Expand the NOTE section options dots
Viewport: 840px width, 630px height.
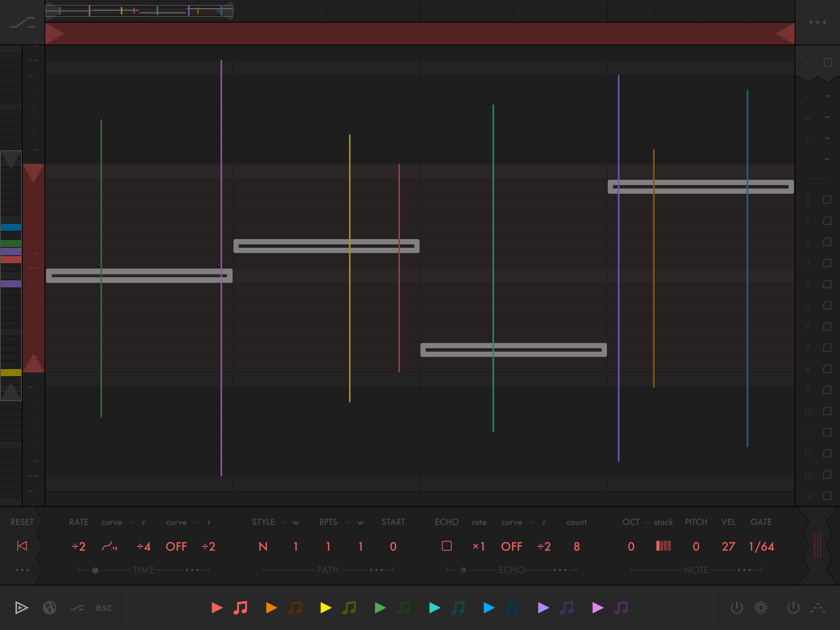744,570
